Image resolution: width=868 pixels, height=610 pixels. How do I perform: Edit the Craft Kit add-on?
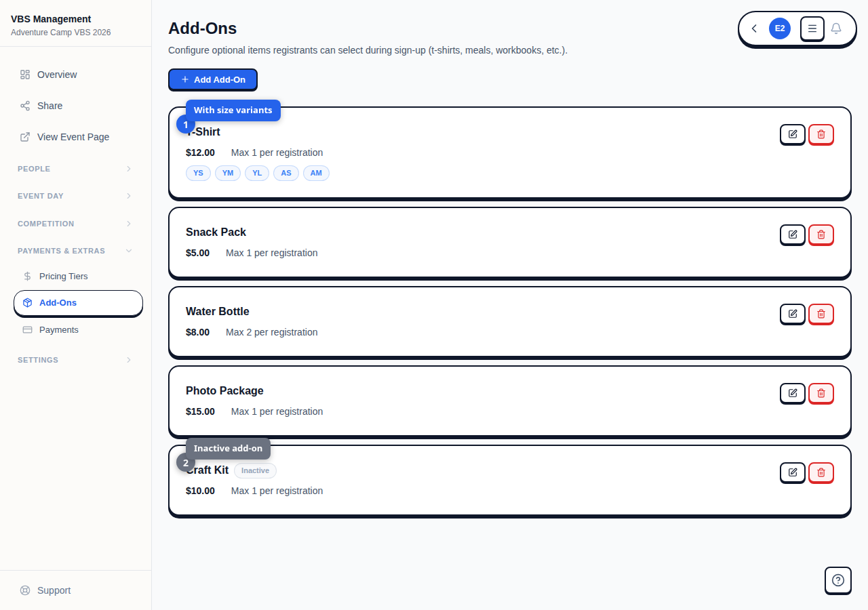tap(792, 472)
